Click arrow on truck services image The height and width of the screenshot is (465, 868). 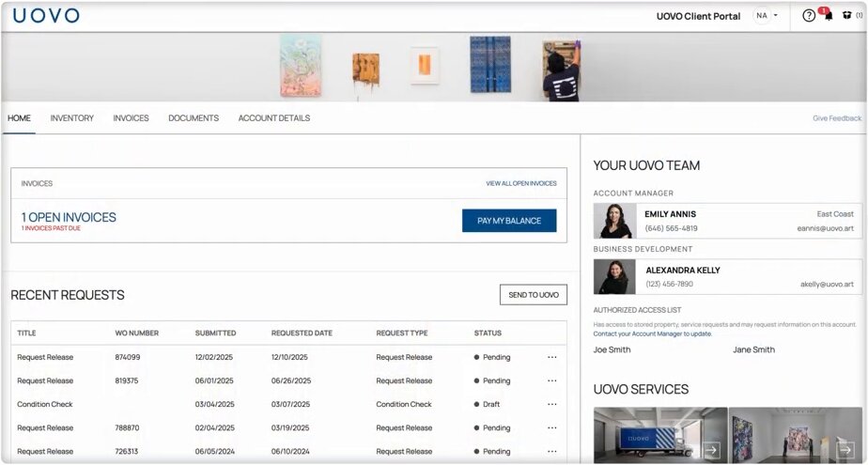[712, 449]
